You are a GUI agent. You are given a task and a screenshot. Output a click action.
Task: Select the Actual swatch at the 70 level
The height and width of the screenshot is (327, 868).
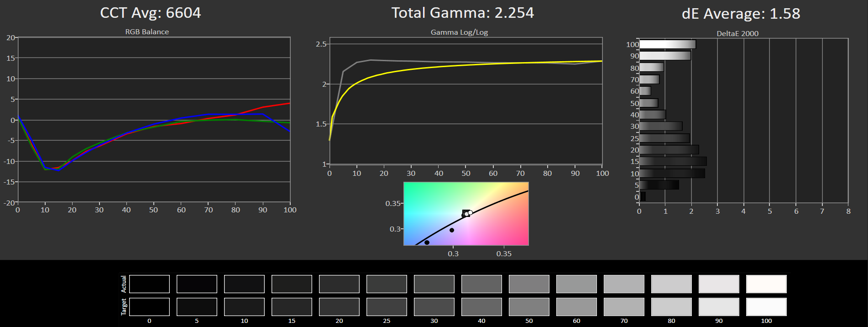coord(624,284)
